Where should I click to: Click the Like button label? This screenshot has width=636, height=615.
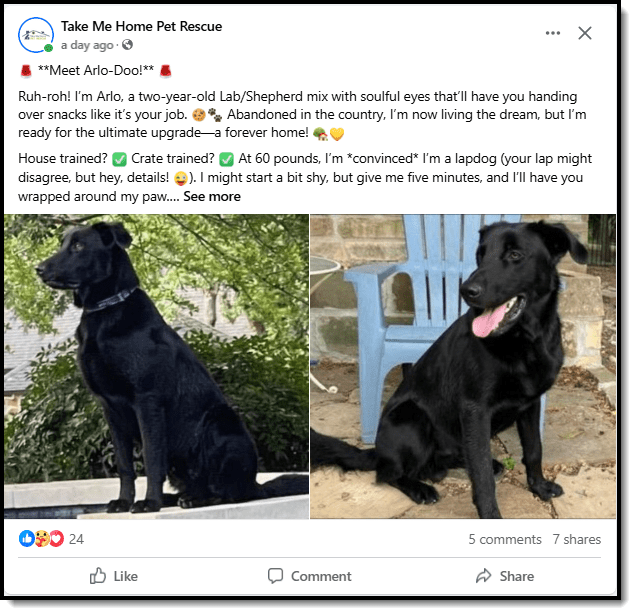pyautogui.click(x=125, y=576)
